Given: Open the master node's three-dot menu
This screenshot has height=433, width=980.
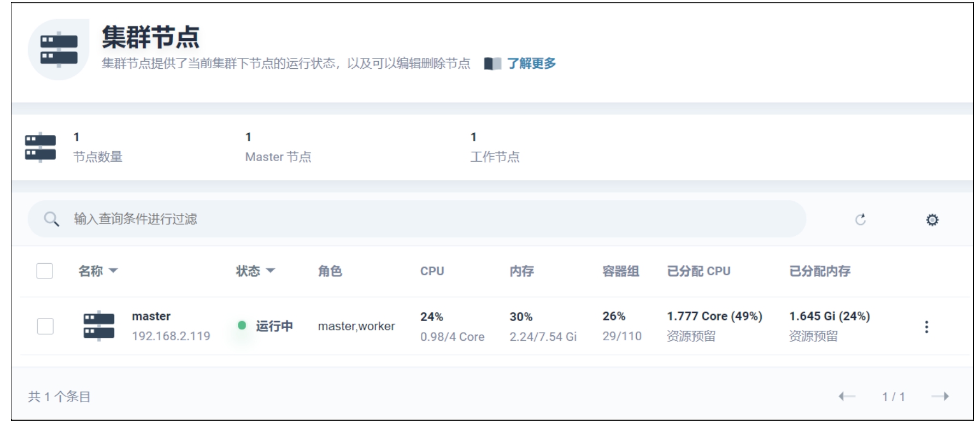Looking at the screenshot, I should (x=926, y=327).
